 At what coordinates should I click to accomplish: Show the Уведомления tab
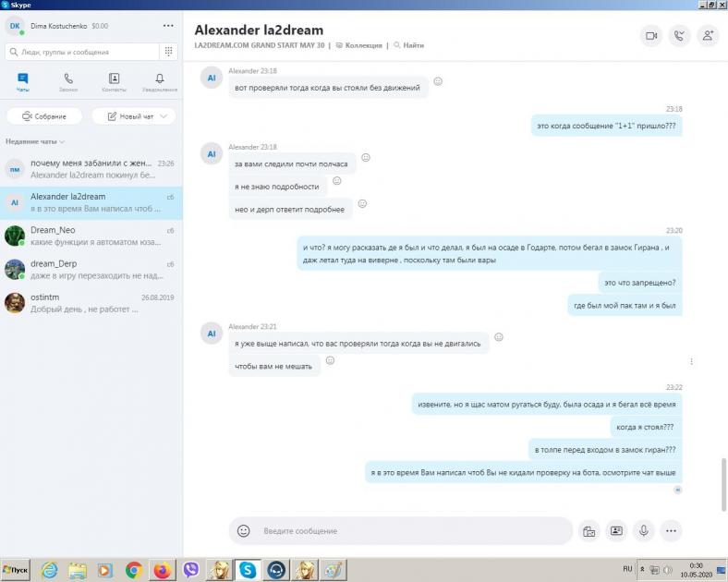[x=160, y=82]
